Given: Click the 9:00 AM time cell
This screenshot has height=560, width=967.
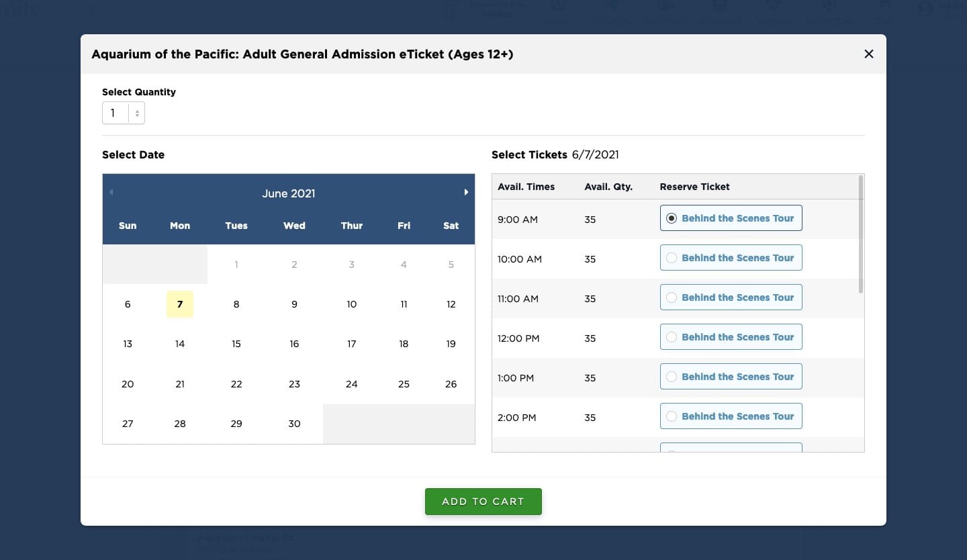Looking at the screenshot, I should point(518,220).
